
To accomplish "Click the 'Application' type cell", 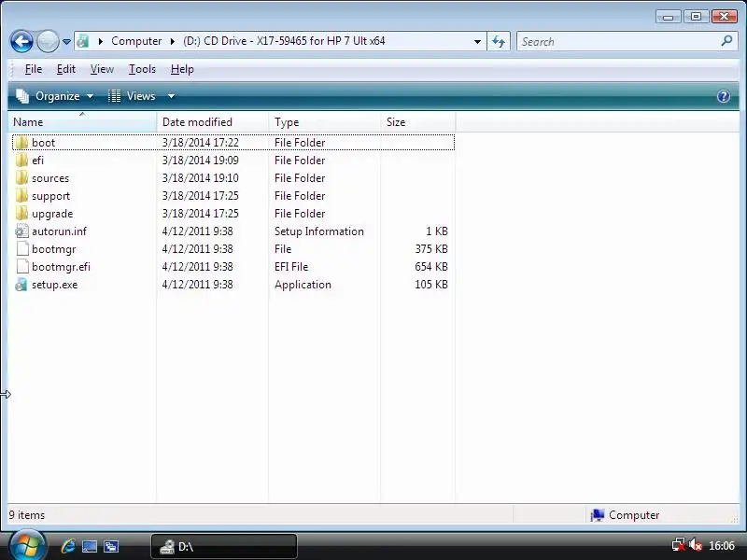I will coord(303,285).
